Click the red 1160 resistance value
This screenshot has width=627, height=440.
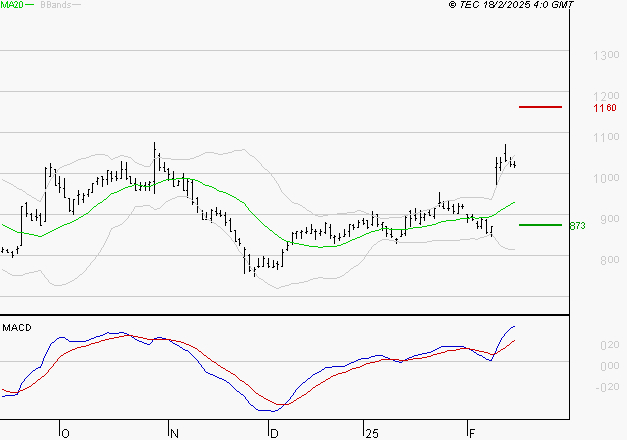tap(605, 108)
